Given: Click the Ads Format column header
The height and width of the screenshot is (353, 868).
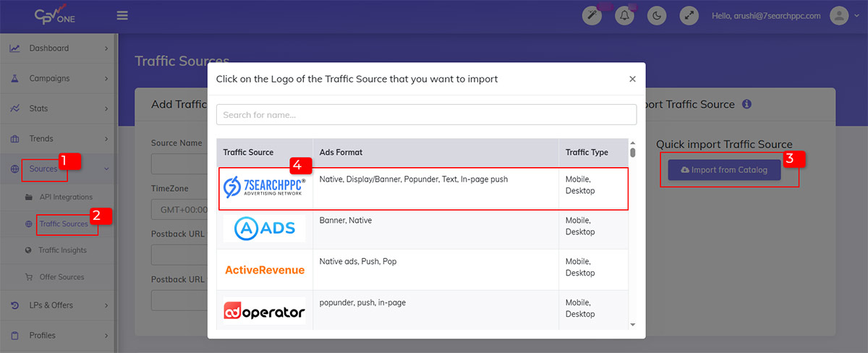Looking at the screenshot, I should point(435,153).
